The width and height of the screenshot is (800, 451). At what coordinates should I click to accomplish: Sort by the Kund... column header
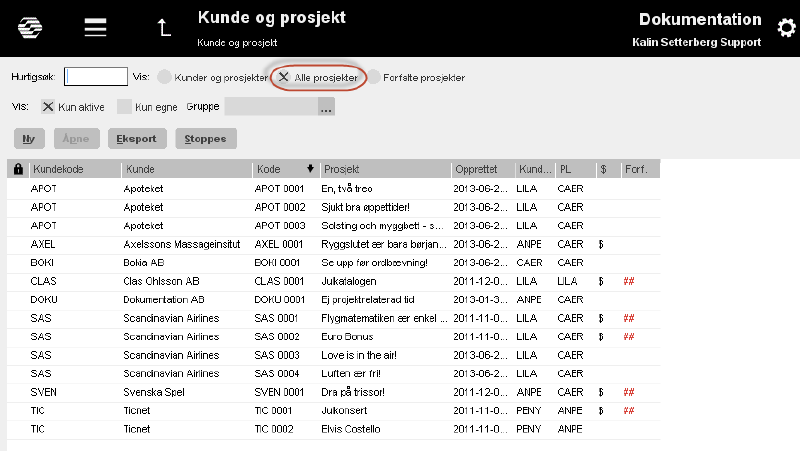point(535,169)
